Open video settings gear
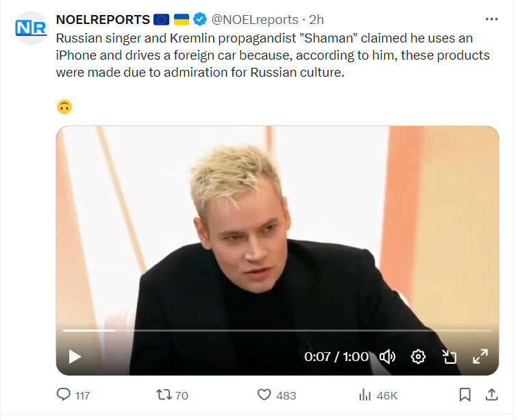Image resolution: width=518 pixels, height=420 pixels. point(418,356)
